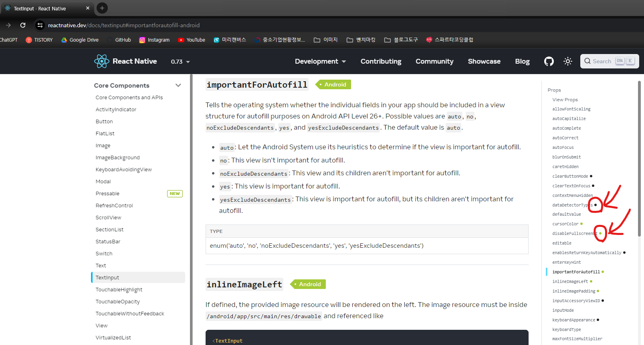Expand the 0.73 version dropdown

[x=180, y=62]
